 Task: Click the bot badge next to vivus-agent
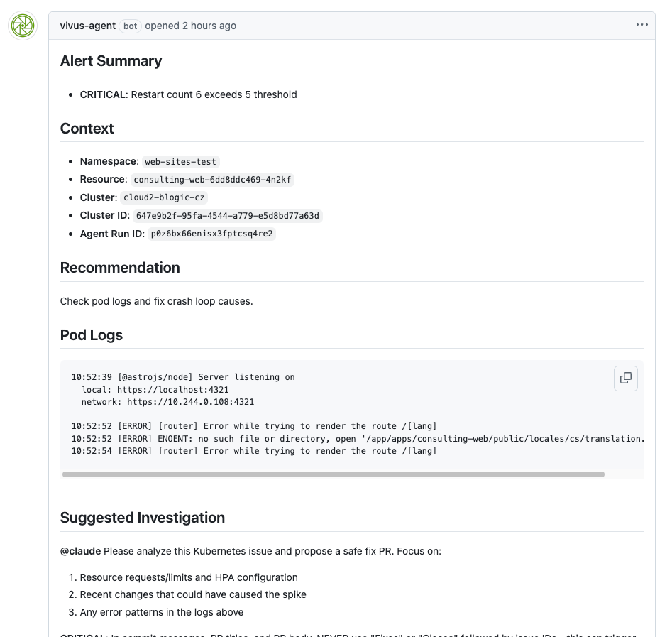point(130,26)
